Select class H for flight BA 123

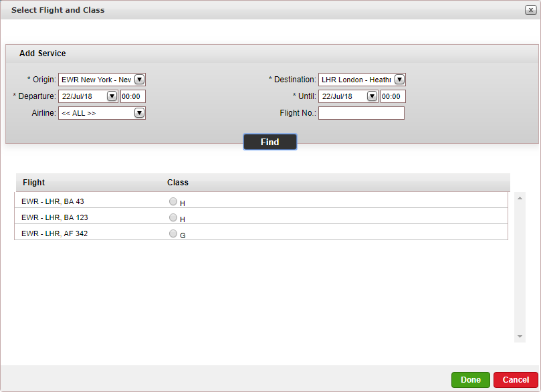coord(173,217)
